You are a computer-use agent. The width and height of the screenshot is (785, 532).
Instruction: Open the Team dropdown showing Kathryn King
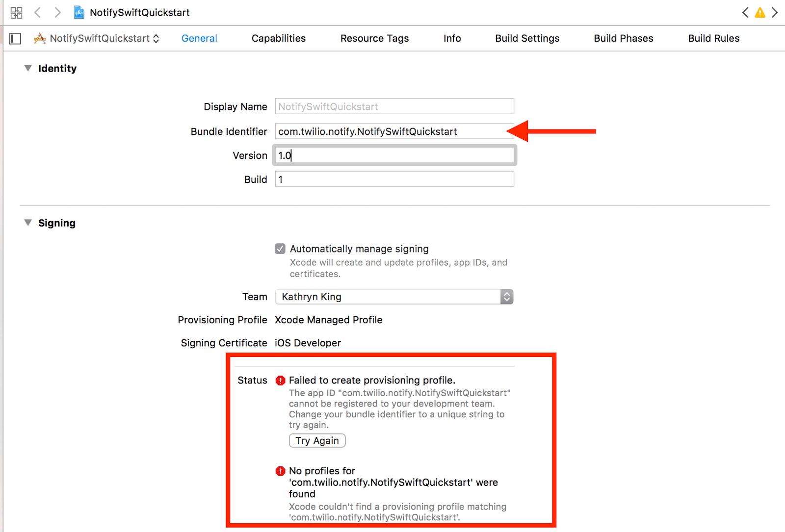pyautogui.click(x=506, y=297)
